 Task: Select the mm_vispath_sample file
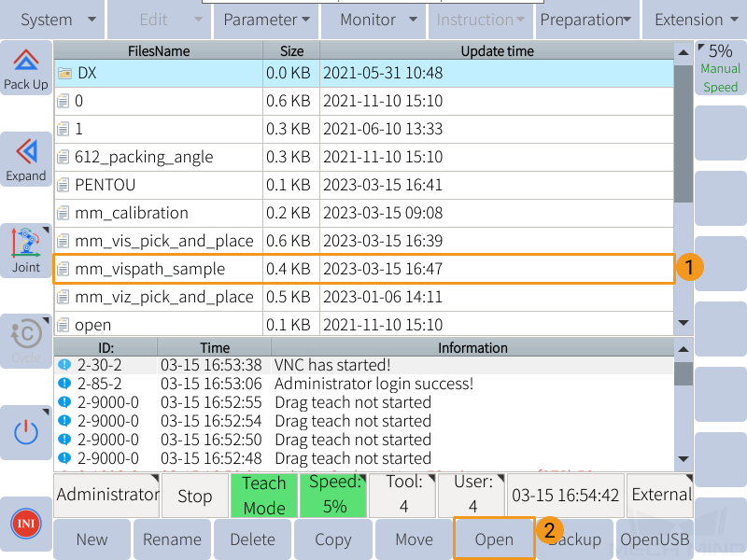point(364,269)
